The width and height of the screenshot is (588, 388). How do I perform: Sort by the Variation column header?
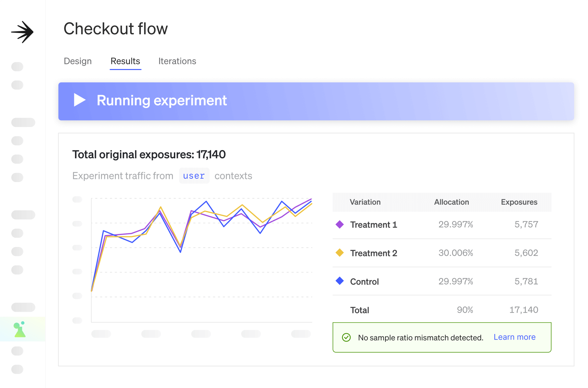(365, 202)
